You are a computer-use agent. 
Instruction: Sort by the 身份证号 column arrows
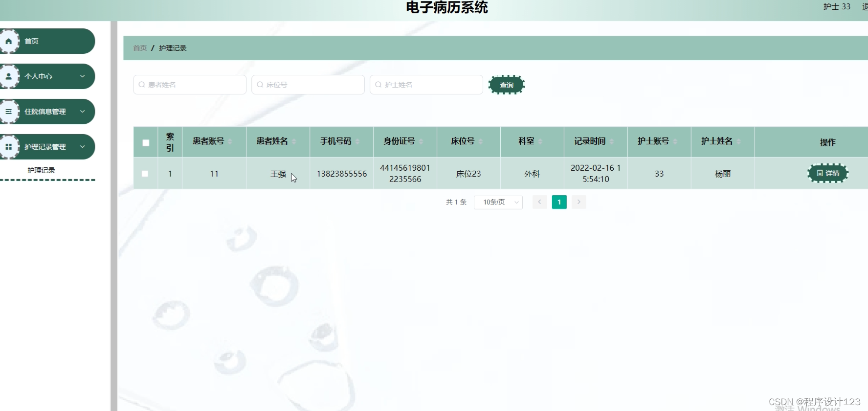(421, 141)
